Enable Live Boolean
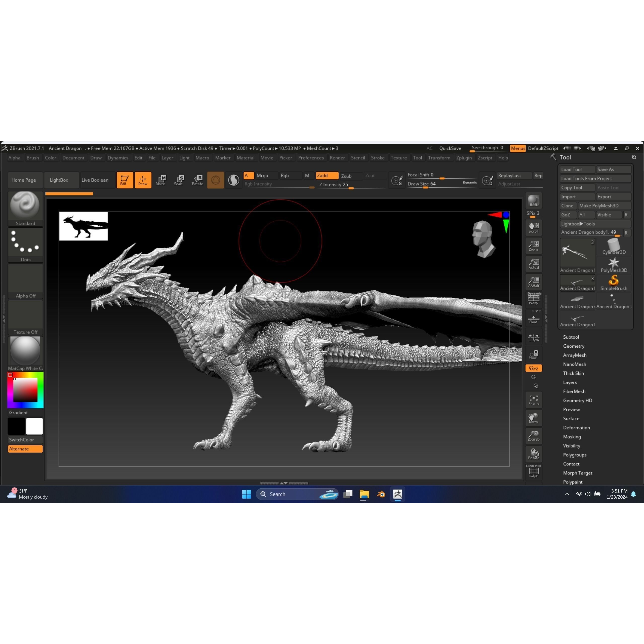 (x=96, y=180)
